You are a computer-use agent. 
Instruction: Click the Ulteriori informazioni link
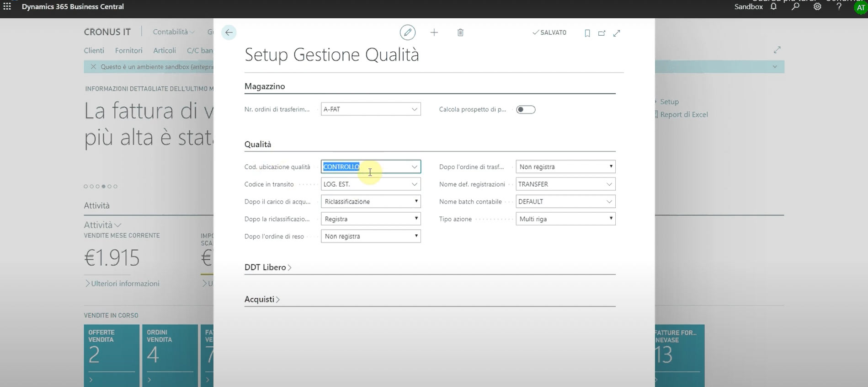125,284
